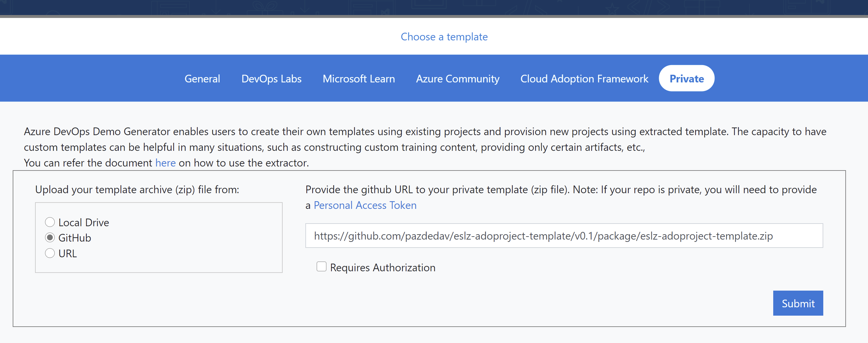This screenshot has width=868, height=343.
Task: Open the DevOps Labs tab
Action: click(x=271, y=79)
